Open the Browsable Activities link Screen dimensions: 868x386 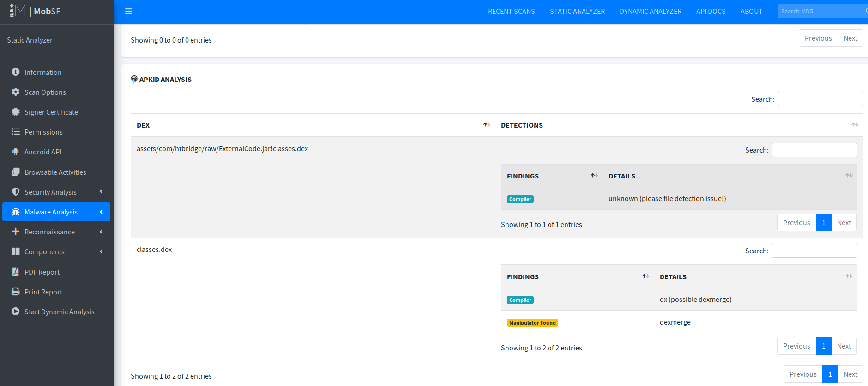coord(55,172)
